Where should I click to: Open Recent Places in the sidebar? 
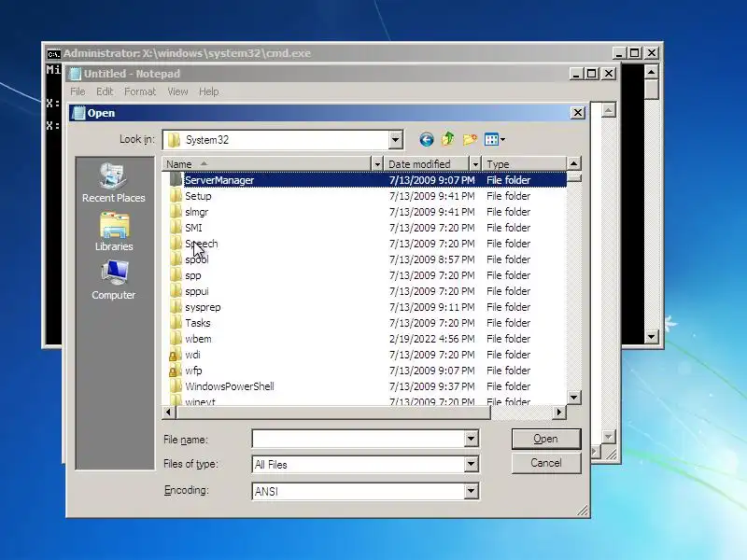[x=113, y=182]
